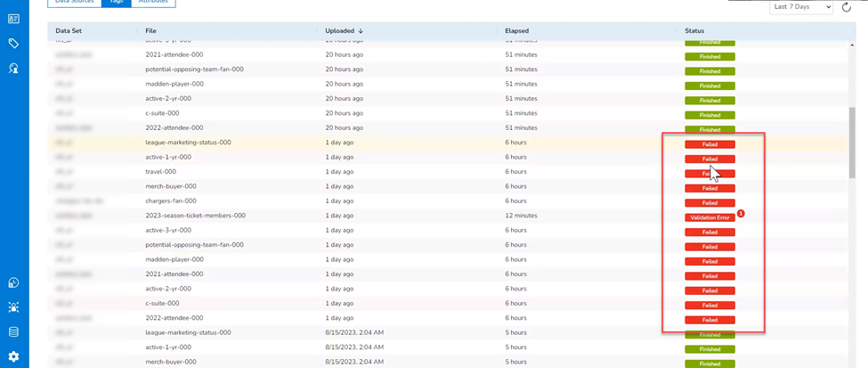Open the person search icon in sidebar
Viewport: 868px width, 368px height.
click(14, 69)
